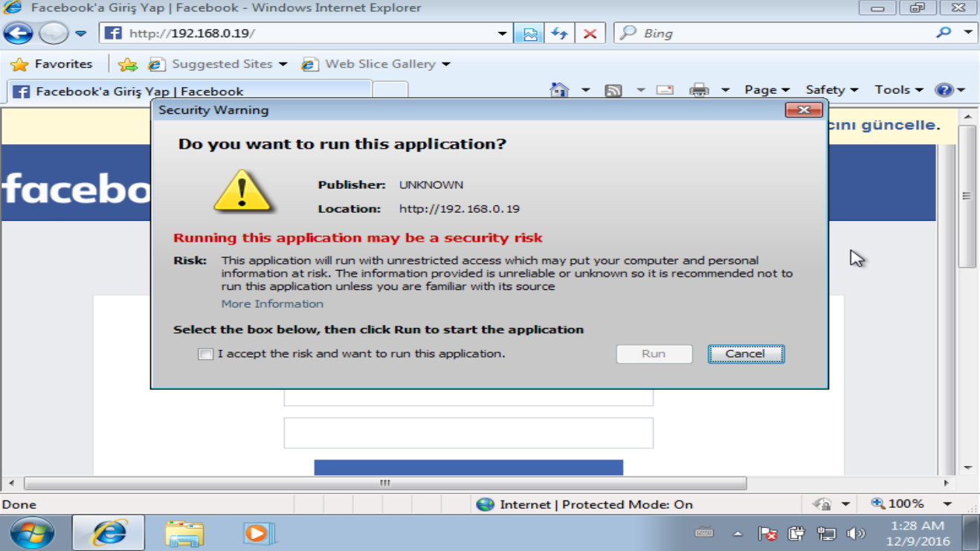Click the Help question mark icon
Image resolution: width=980 pixels, height=551 pixels.
944,90
